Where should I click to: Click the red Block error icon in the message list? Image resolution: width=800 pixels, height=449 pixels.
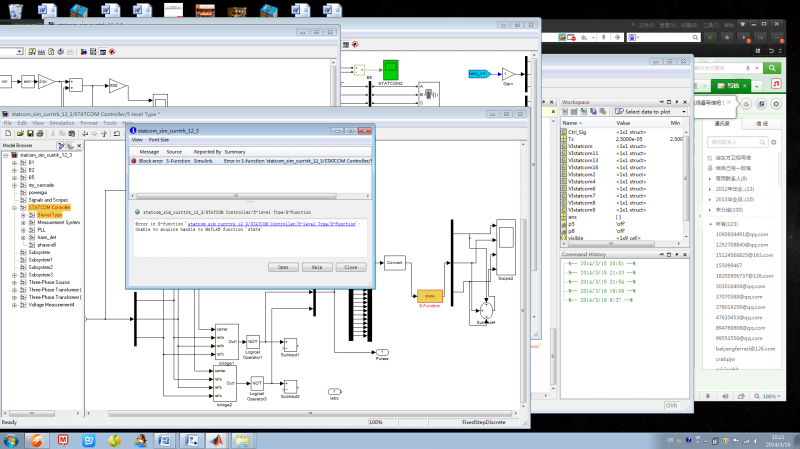pyautogui.click(x=134, y=160)
